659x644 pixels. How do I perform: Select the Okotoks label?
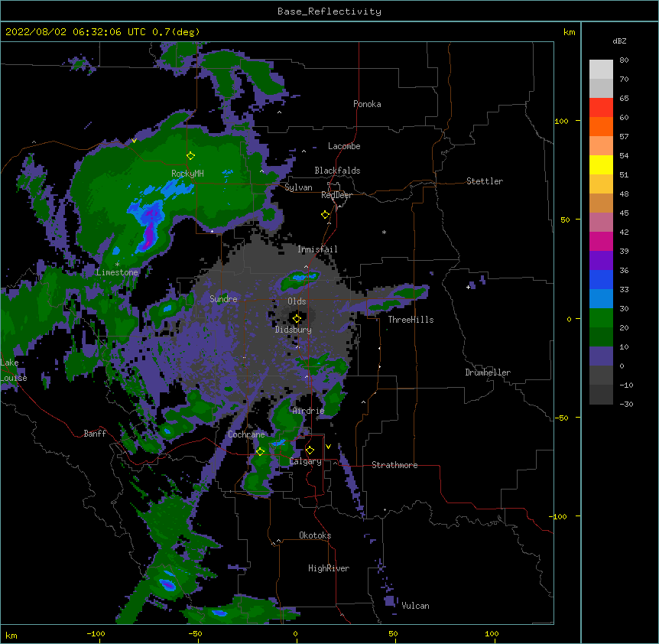(x=315, y=535)
